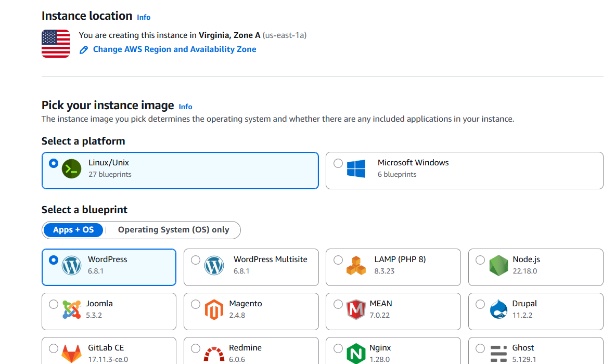Select the WordPress Multisite radio button

point(196,260)
